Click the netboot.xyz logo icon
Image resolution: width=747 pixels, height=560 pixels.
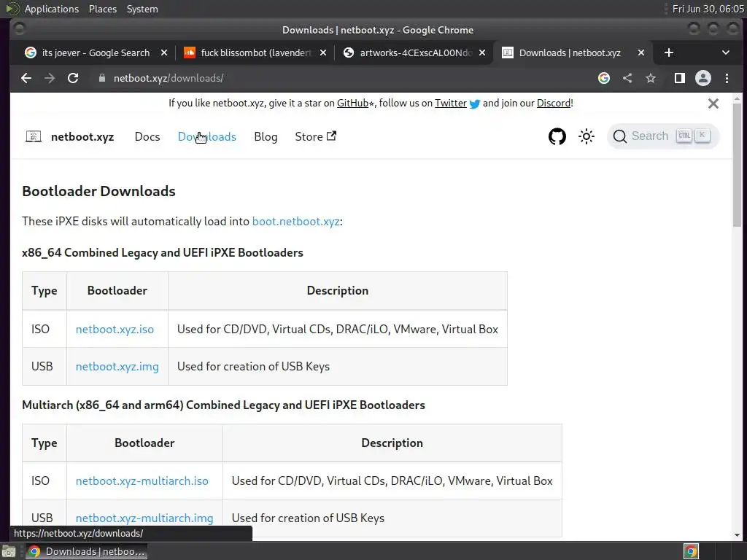click(34, 136)
